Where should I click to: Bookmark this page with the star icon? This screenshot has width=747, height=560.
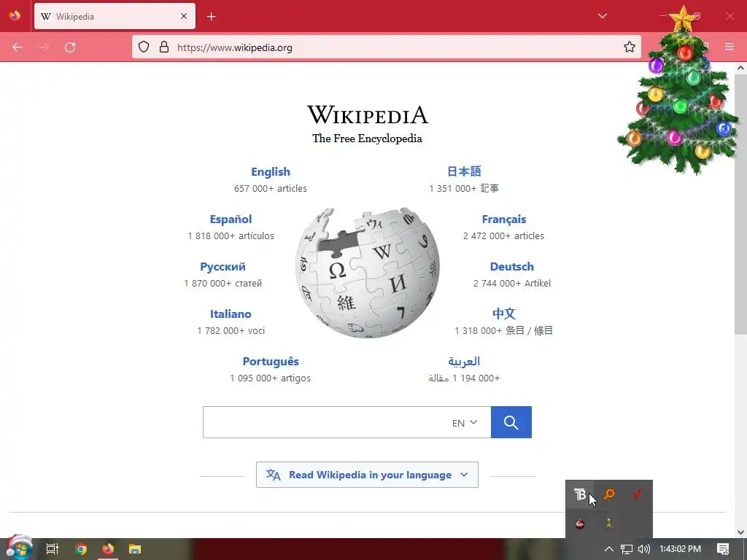(x=630, y=47)
